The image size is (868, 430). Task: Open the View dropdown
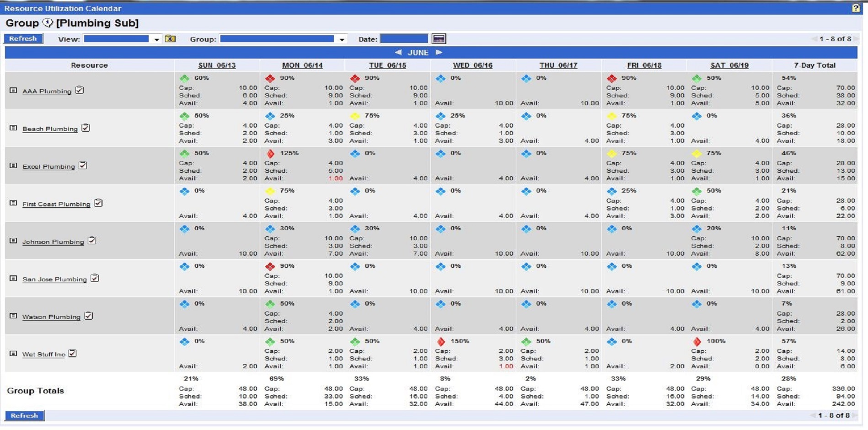tap(122, 39)
